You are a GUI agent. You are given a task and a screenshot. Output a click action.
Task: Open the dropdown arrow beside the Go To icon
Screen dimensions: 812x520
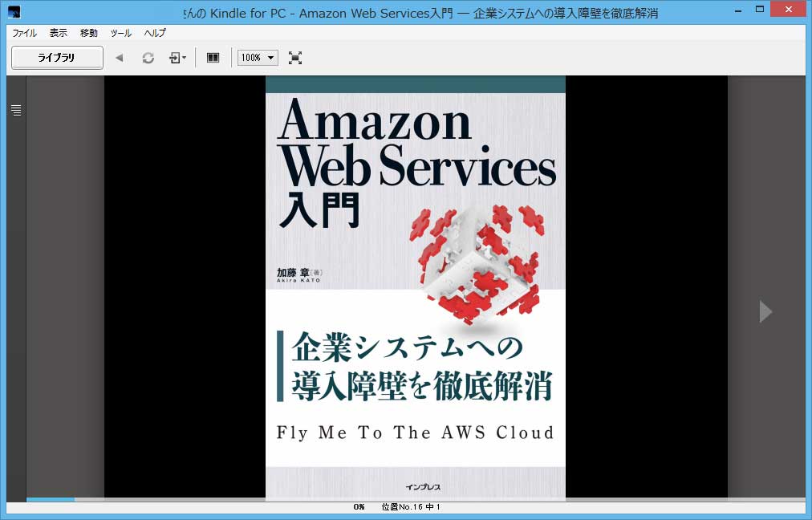(183, 57)
